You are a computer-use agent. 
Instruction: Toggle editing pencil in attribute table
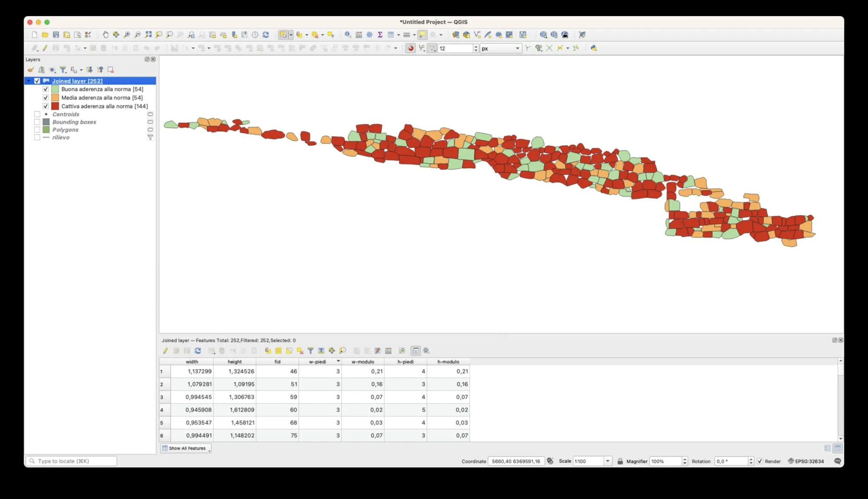165,351
